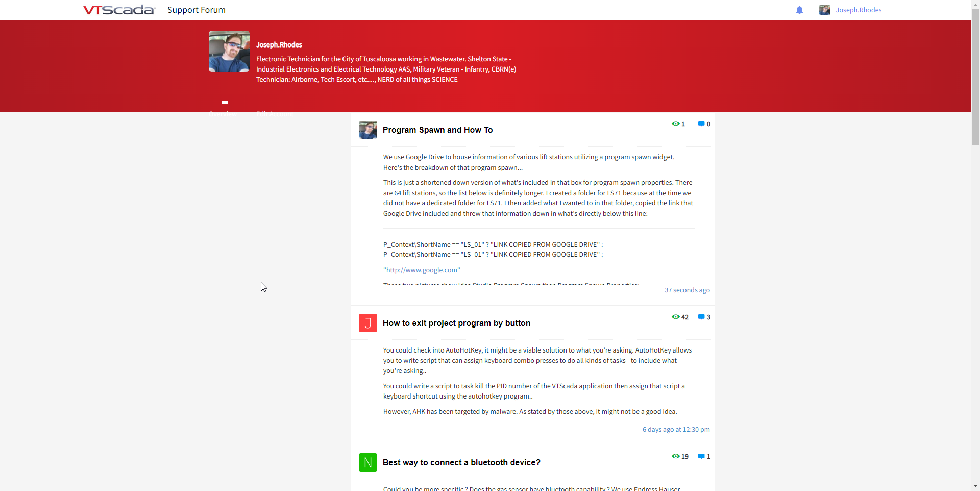Screen dimensions: 980x491
Task: Click the red J avatar icon
Action: (x=367, y=323)
